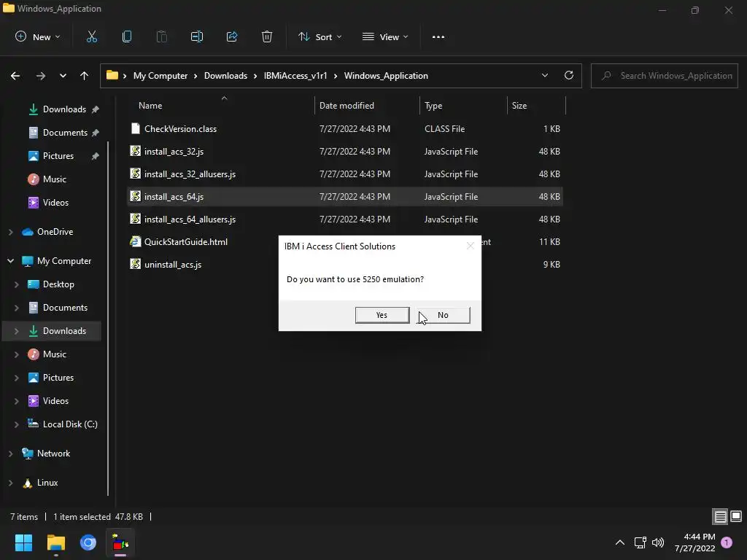Select the uninstall_acs.js file icon
This screenshot has width=747, height=560.
[135, 264]
